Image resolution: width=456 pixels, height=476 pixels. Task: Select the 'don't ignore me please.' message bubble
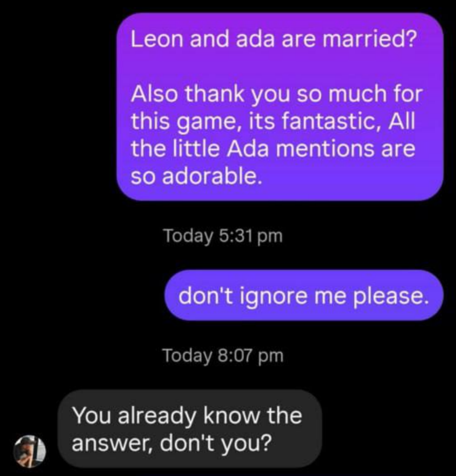coord(304,295)
